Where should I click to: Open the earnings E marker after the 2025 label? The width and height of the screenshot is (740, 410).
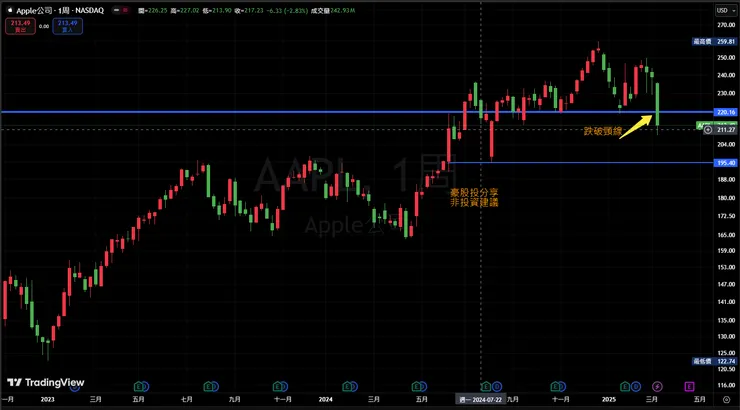pyautogui.click(x=624, y=387)
